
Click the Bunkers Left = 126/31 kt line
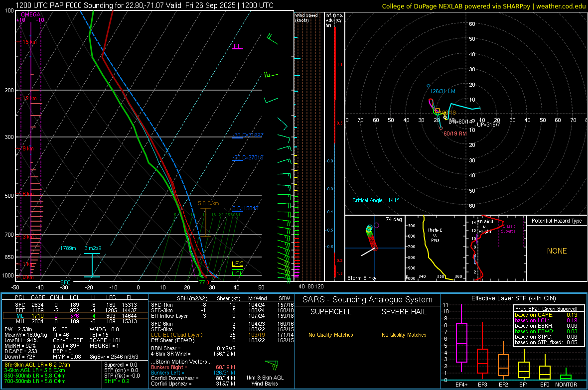193,373
